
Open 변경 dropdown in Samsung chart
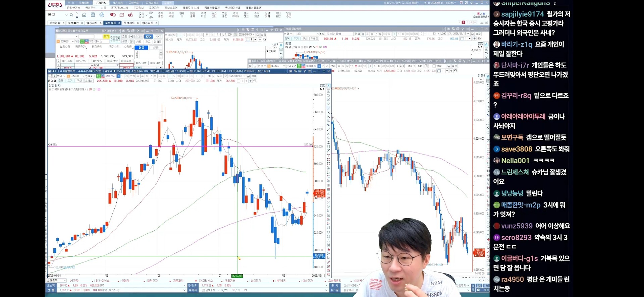(x=64, y=76)
